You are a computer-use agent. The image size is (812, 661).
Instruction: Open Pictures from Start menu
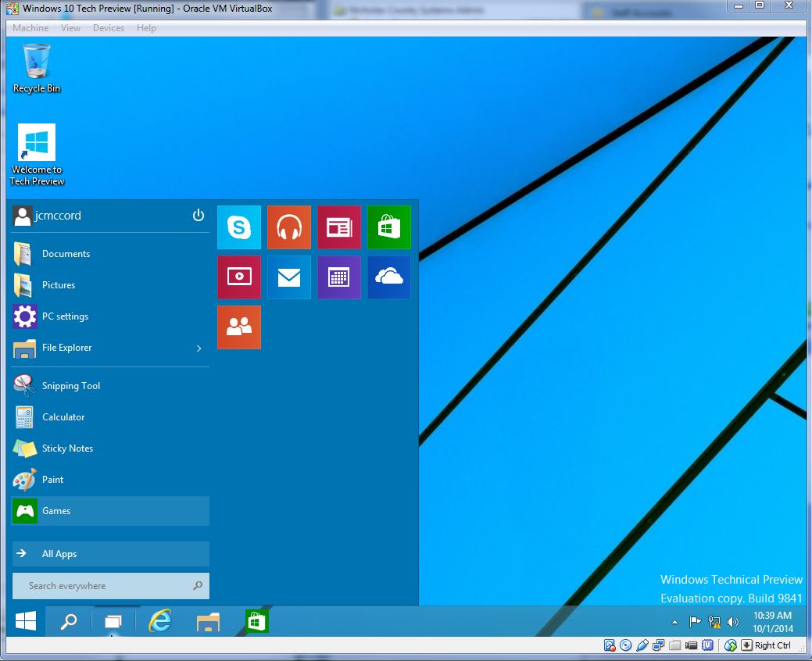pos(110,284)
